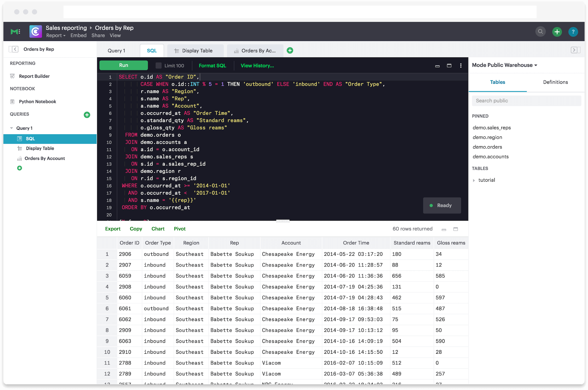Open the SQL editor three-dot menu
This screenshot has height=390, width=588.
(461, 65)
